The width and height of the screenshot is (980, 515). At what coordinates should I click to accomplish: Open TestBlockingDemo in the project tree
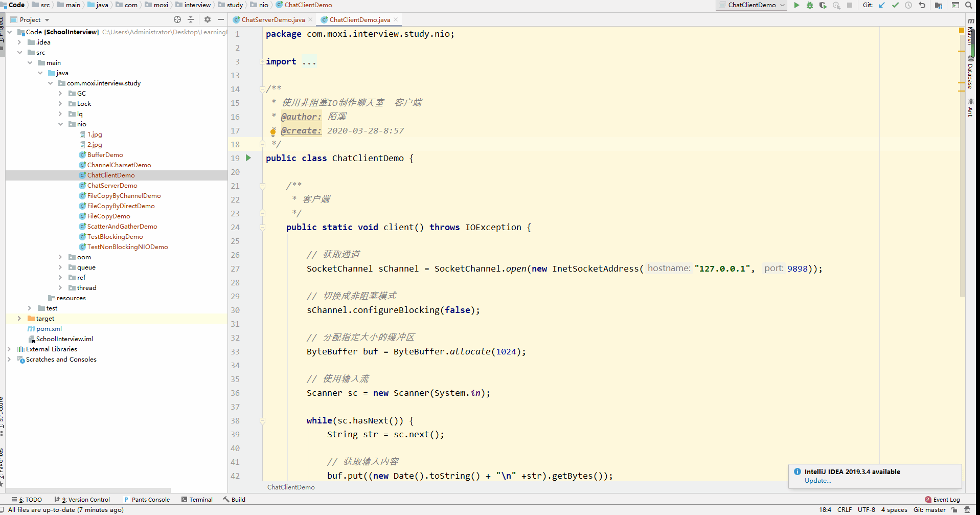pos(115,237)
